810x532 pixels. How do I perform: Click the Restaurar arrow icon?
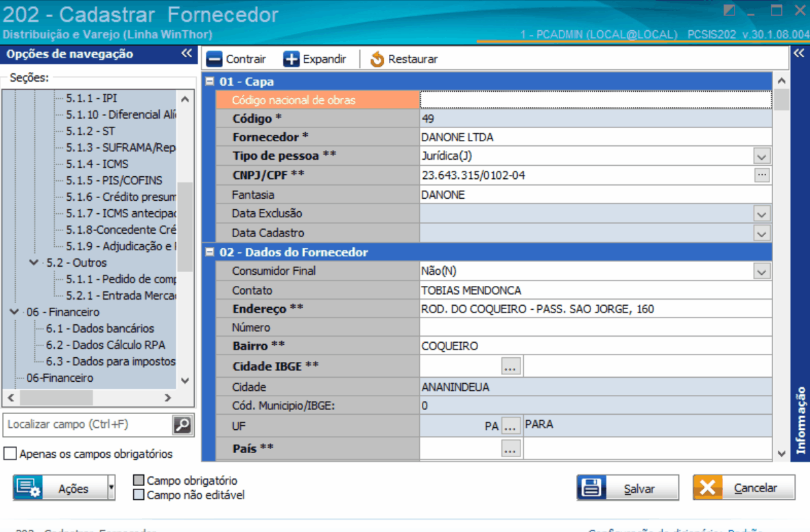tap(377, 59)
